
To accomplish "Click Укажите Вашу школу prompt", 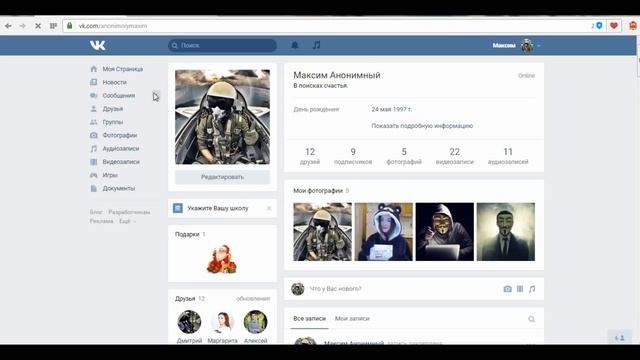I will pos(218,208).
